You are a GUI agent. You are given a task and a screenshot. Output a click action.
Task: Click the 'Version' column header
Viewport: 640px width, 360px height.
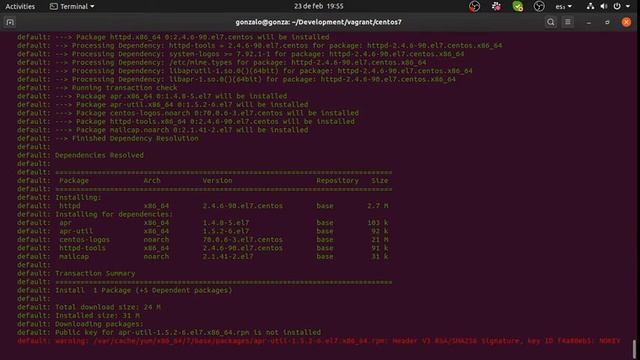tap(217, 180)
